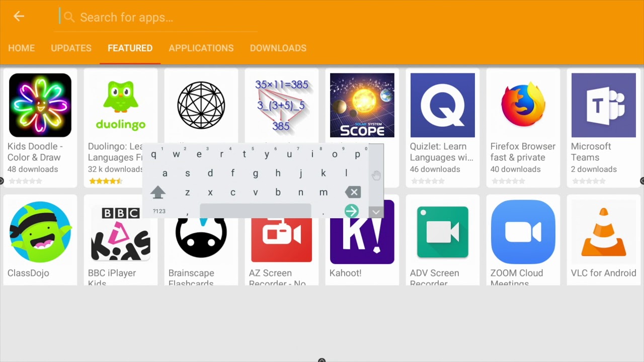Click Firefox Browser fast & private title
644x362 pixels.
[523, 152]
